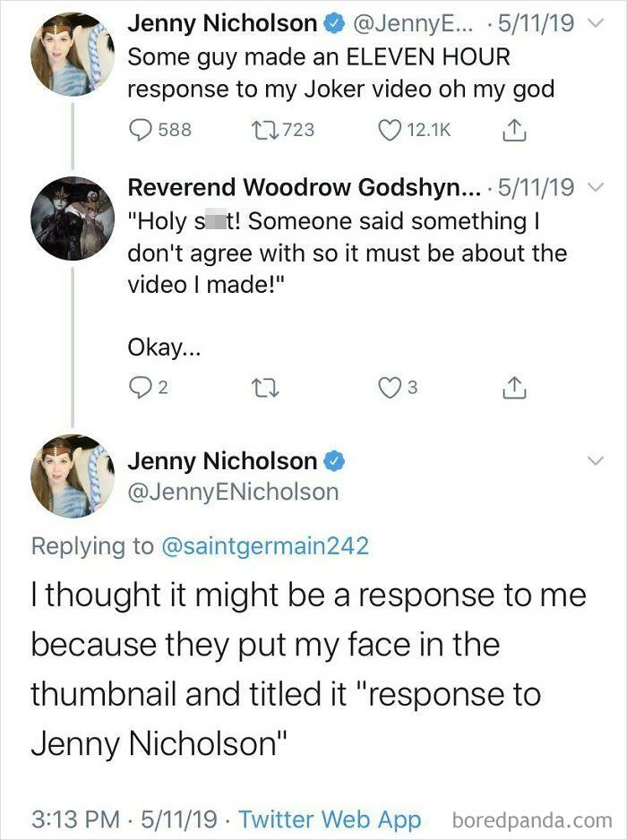627x840 pixels.
Task: Share Jenny's Joker video tweet
Action: (514, 130)
